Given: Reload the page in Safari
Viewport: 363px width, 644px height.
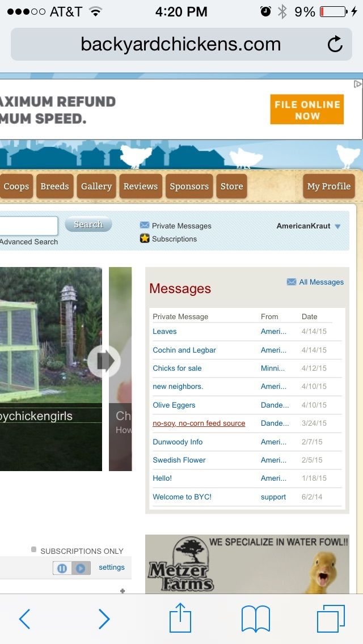Looking at the screenshot, I should (x=335, y=44).
